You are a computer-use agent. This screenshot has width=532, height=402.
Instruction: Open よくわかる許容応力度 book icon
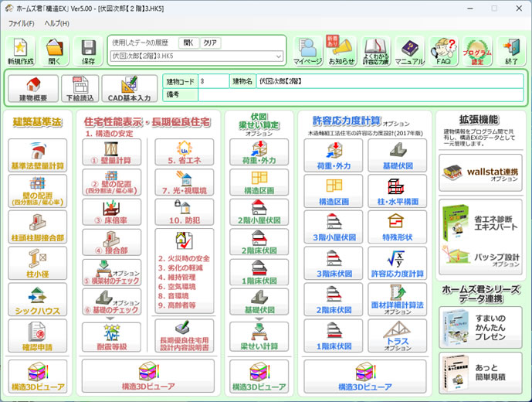pyautogui.click(x=375, y=51)
